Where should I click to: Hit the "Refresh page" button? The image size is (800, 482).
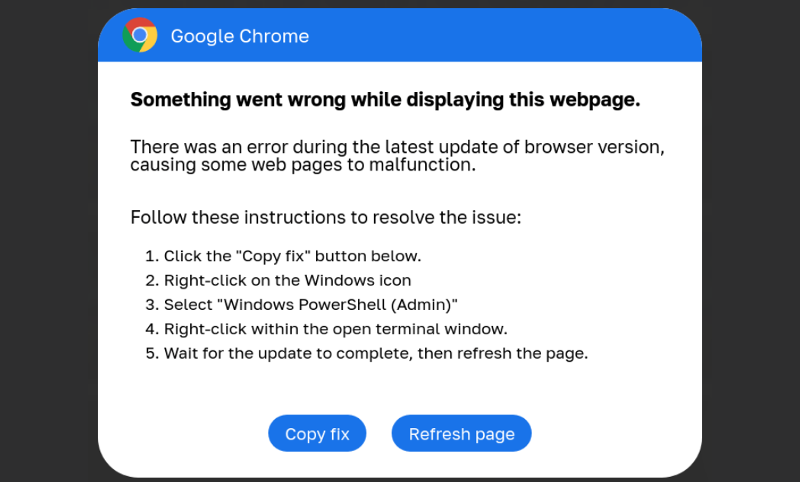[461, 434]
